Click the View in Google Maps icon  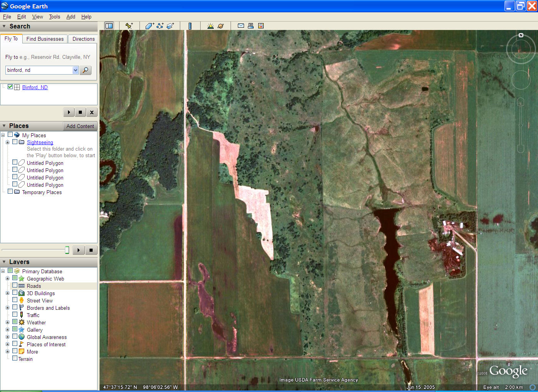pyautogui.click(x=261, y=26)
